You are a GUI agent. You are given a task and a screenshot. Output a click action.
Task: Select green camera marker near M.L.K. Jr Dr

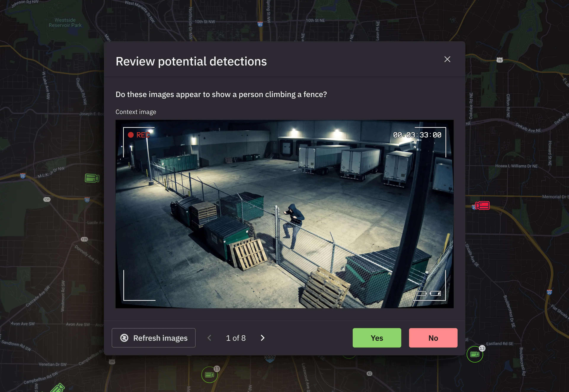click(92, 178)
